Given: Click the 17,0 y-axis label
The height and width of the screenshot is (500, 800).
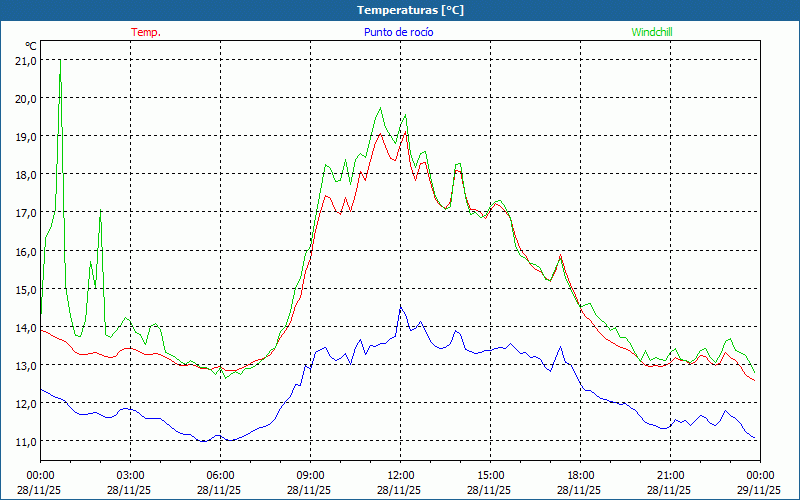Looking at the screenshot, I should pyautogui.click(x=26, y=212).
